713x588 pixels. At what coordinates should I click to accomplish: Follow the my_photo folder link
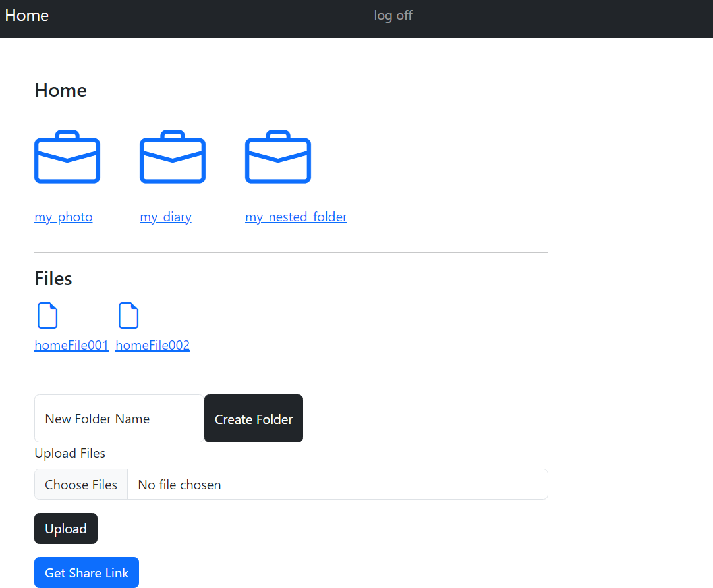click(x=64, y=217)
